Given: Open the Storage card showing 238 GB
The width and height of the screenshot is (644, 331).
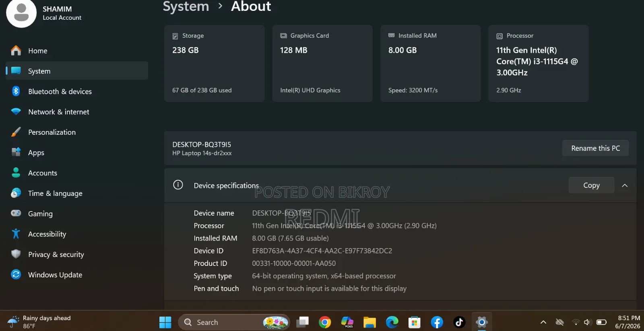Looking at the screenshot, I should click(x=214, y=64).
